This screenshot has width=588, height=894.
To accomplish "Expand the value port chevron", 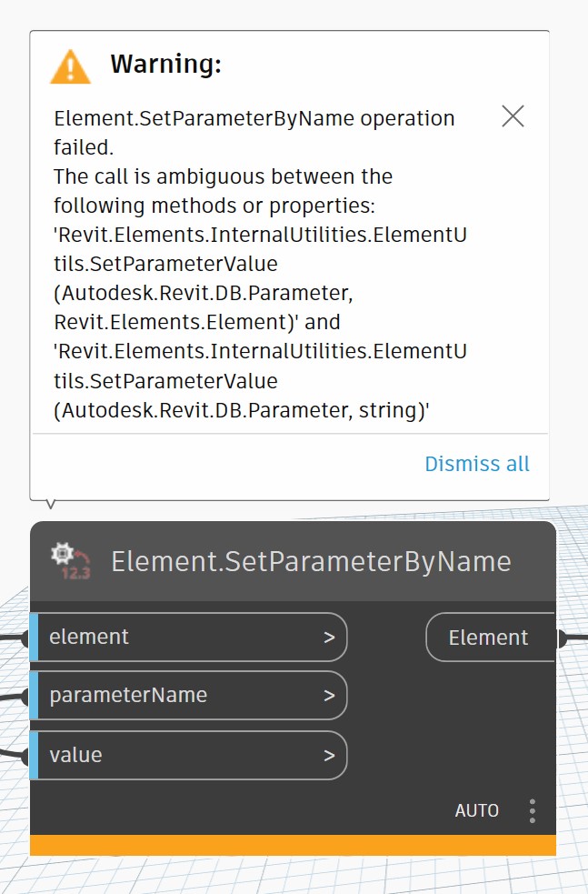I will (329, 756).
